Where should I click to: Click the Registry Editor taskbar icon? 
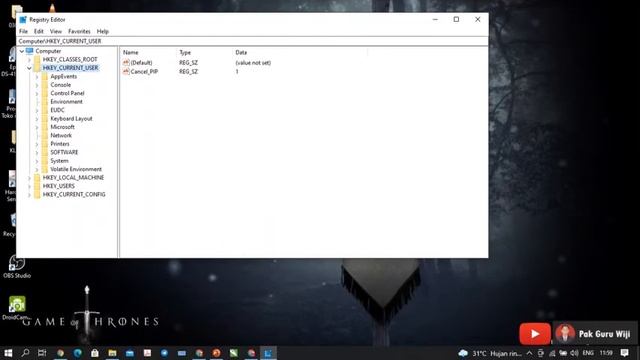268,353
